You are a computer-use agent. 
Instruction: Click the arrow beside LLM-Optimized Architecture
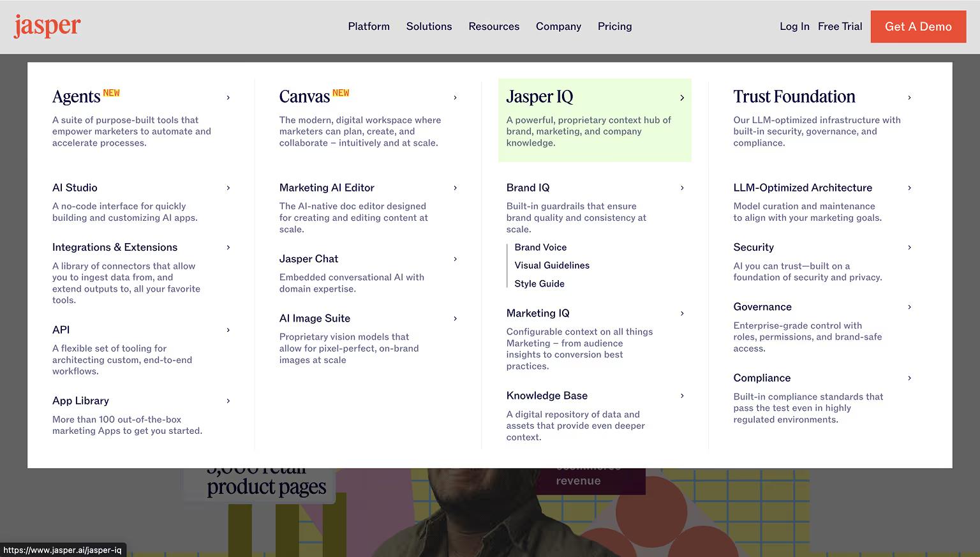909,188
